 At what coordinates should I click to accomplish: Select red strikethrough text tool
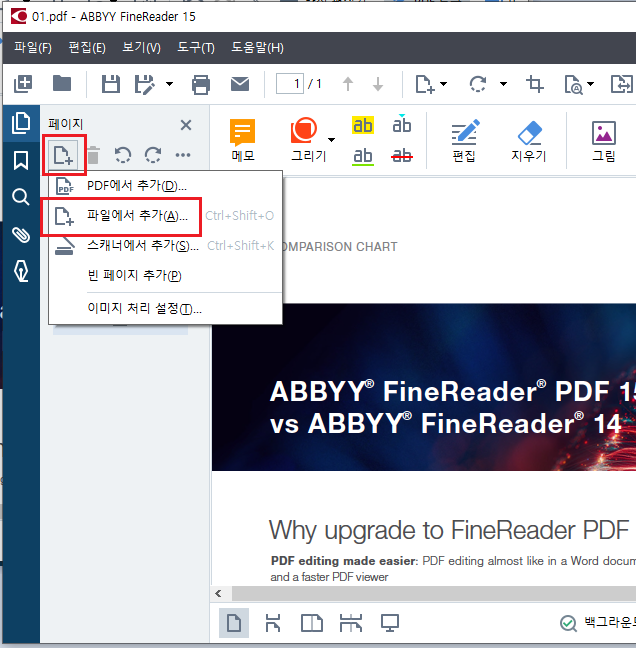pos(402,156)
